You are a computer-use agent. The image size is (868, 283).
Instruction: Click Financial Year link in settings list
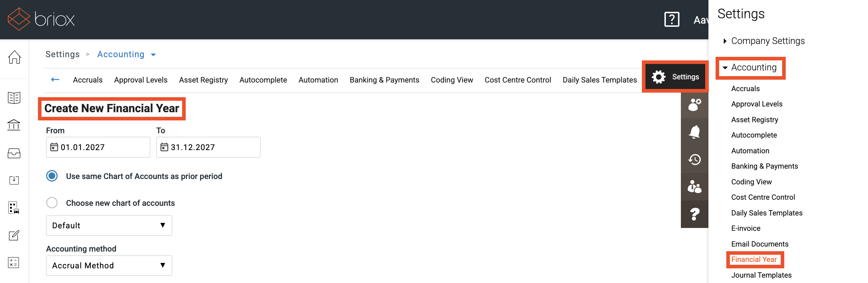pos(754,260)
